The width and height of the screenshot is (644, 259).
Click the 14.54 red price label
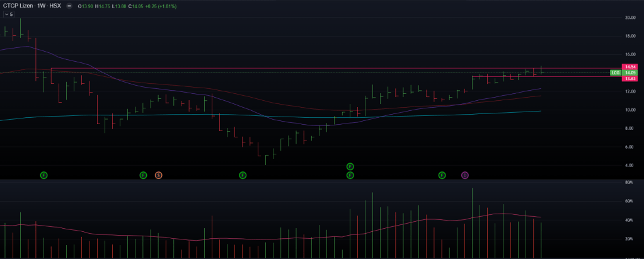pos(629,67)
